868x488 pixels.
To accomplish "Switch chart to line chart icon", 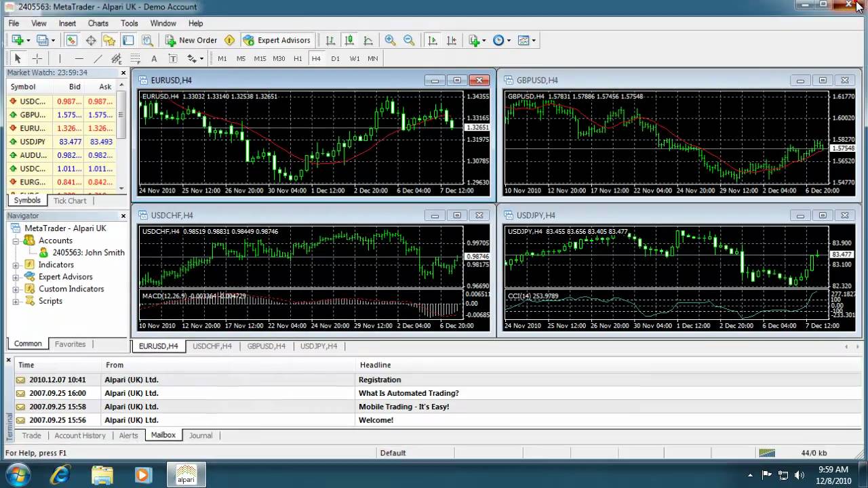I will point(368,40).
